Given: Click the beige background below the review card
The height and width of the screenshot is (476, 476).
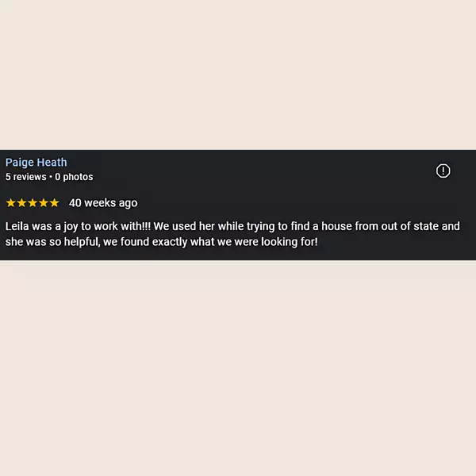Looking at the screenshot, I should pos(238,368).
